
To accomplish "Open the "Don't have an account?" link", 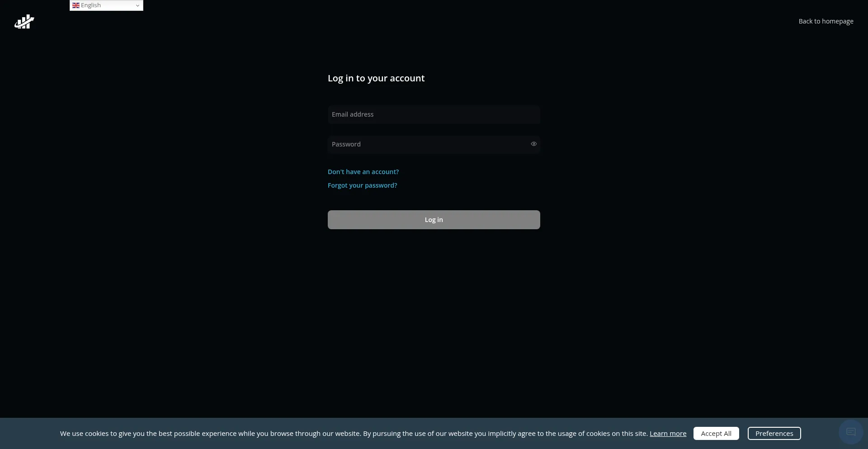I will [x=363, y=172].
